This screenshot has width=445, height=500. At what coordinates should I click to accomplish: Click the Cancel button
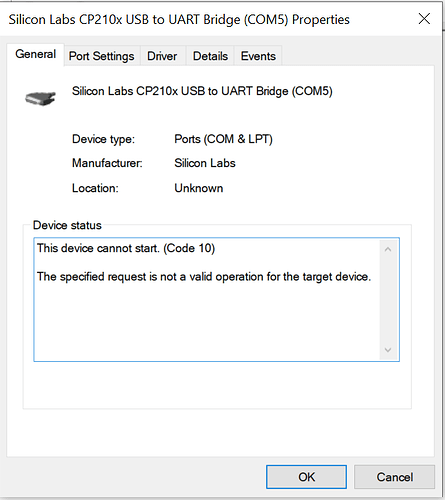click(395, 477)
